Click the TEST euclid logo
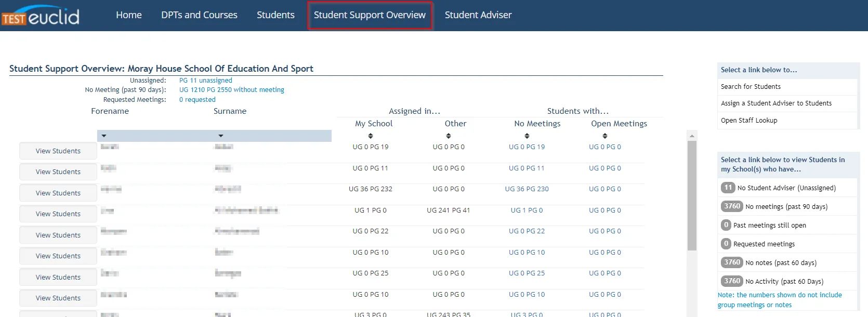 (41, 16)
